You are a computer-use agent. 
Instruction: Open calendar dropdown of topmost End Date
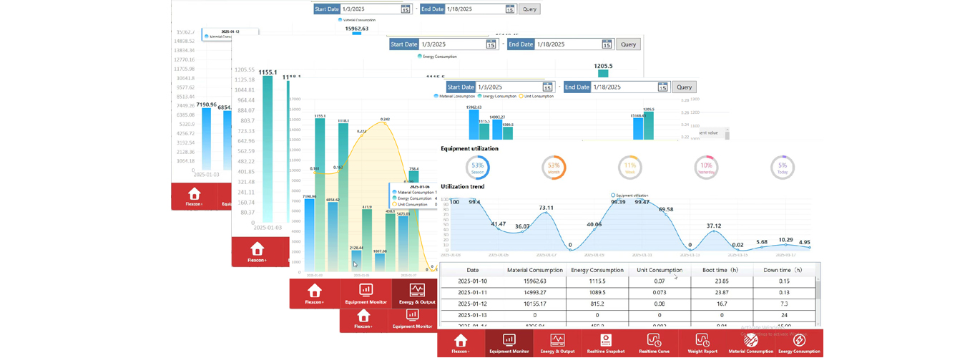[x=509, y=9]
